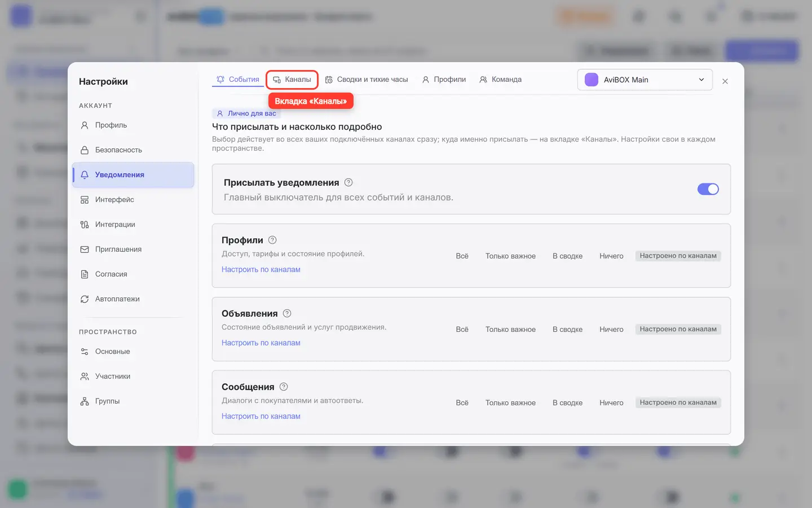Viewport: 812px width, 508px height.
Task: Open Интеграции in the settings sidebar
Action: pyautogui.click(x=133, y=225)
